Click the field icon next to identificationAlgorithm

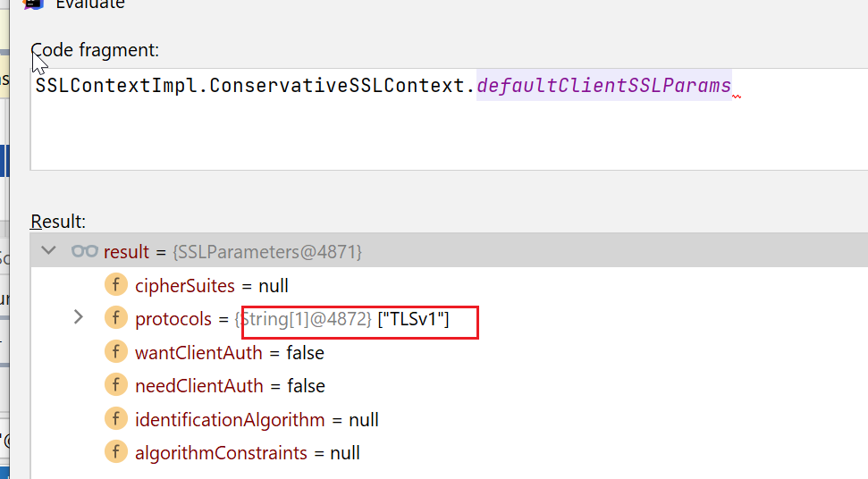pos(115,419)
